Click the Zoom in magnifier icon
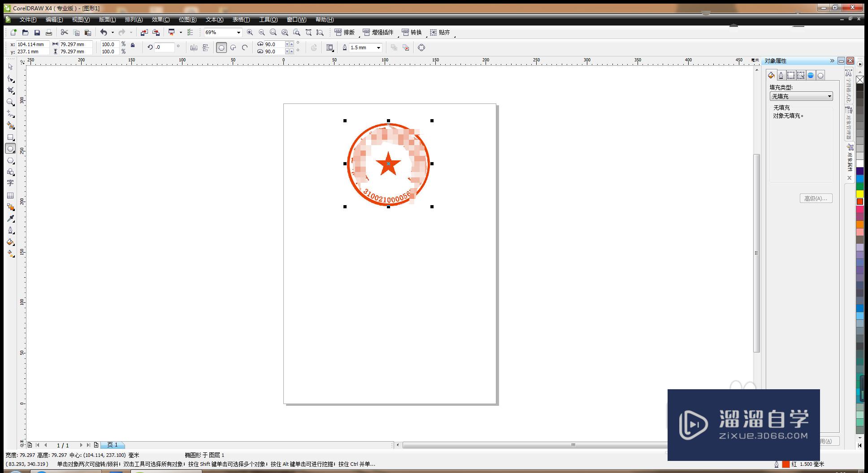868x473 pixels. tap(250, 32)
